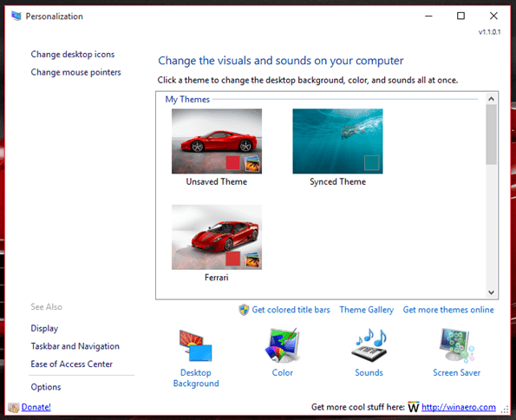Click the window resize grip corner

coord(505,410)
